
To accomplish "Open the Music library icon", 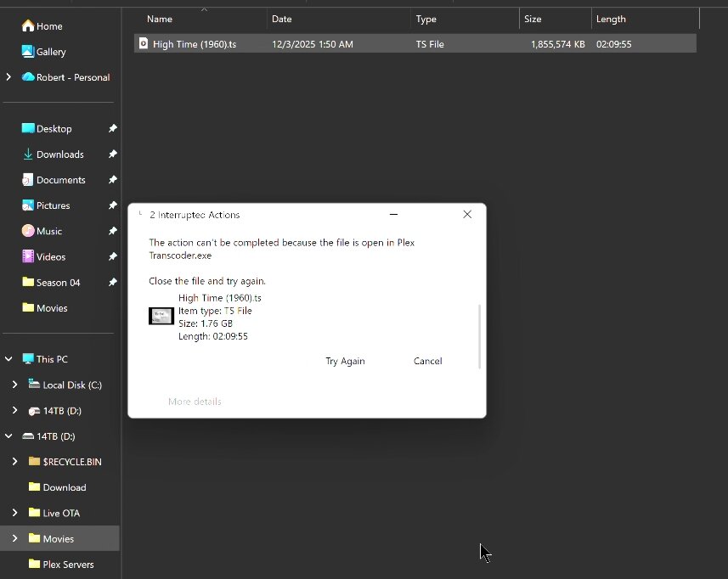I will 28,231.
